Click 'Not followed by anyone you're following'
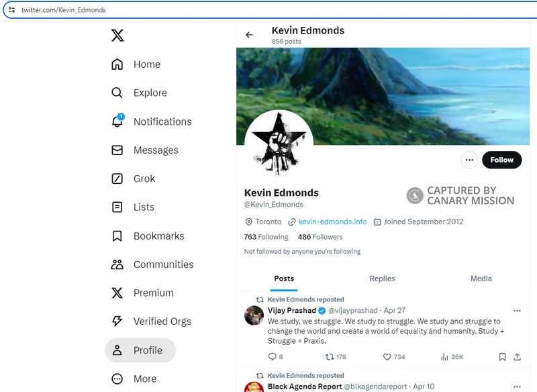 coord(302,252)
